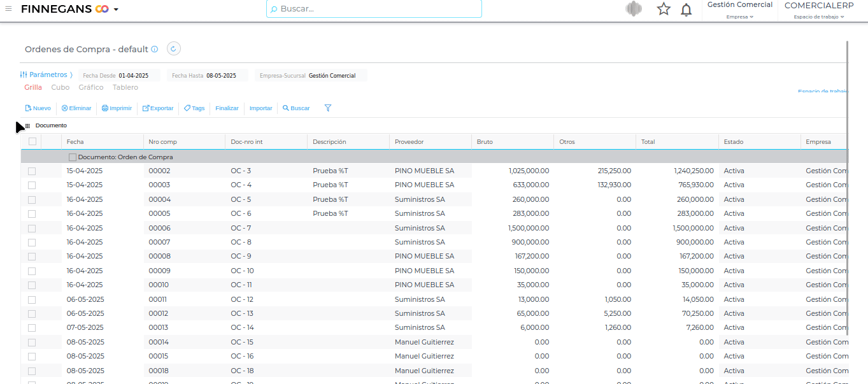Select the row checkbox for OC - 3

pos(32,171)
